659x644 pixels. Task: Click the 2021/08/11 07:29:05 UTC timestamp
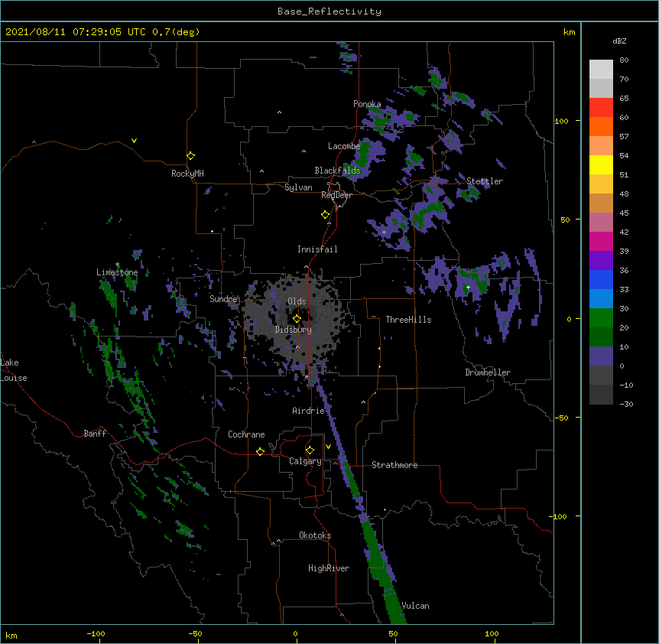pos(76,32)
